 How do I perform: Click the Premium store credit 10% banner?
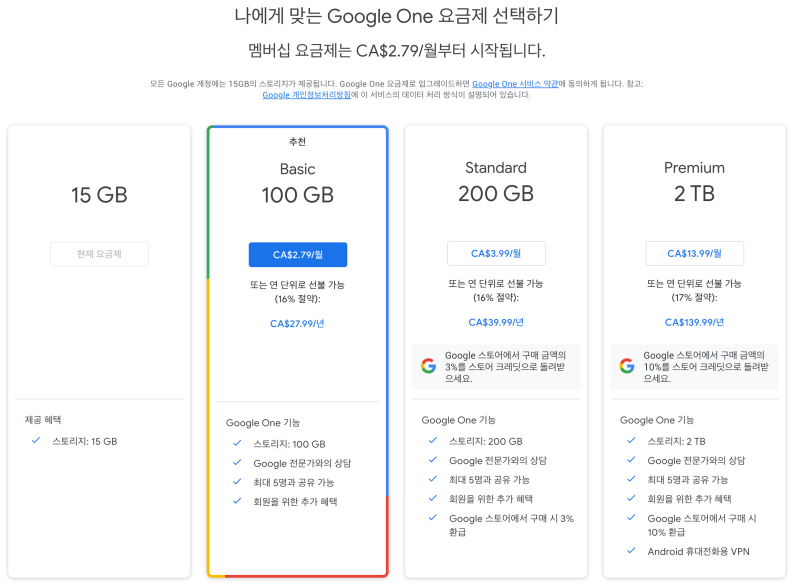pyautogui.click(x=694, y=367)
